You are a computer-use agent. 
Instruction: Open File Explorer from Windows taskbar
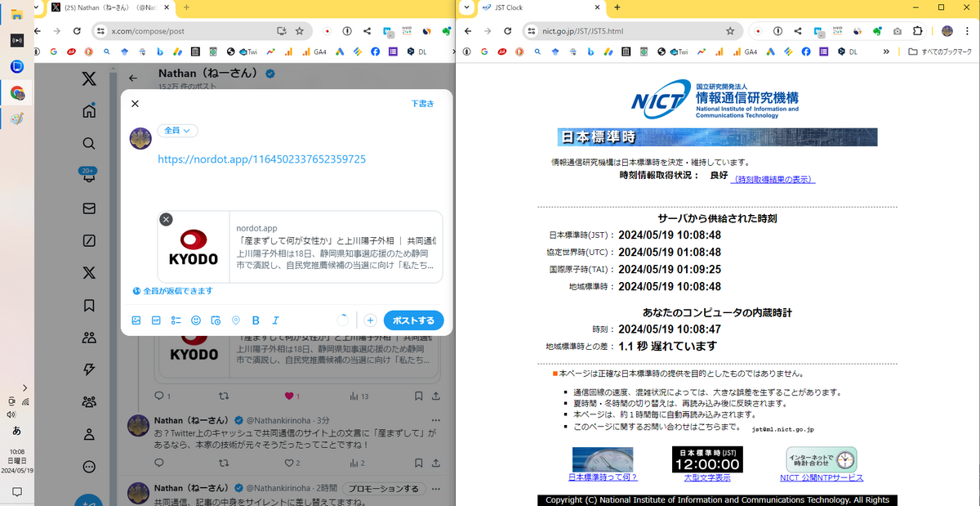coord(16,14)
